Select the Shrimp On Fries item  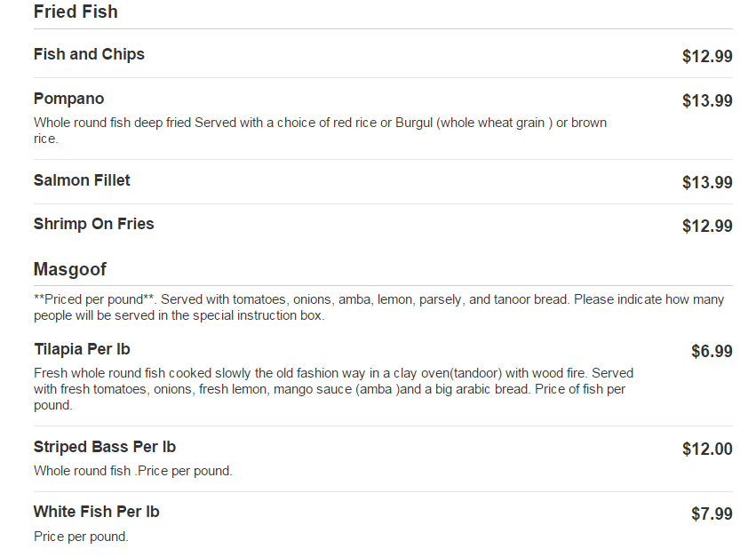pos(93,224)
